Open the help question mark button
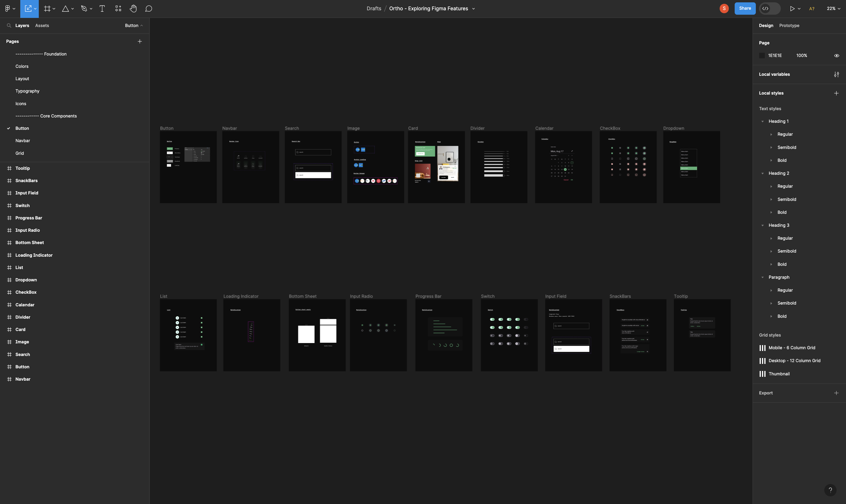The image size is (846, 504). click(830, 490)
